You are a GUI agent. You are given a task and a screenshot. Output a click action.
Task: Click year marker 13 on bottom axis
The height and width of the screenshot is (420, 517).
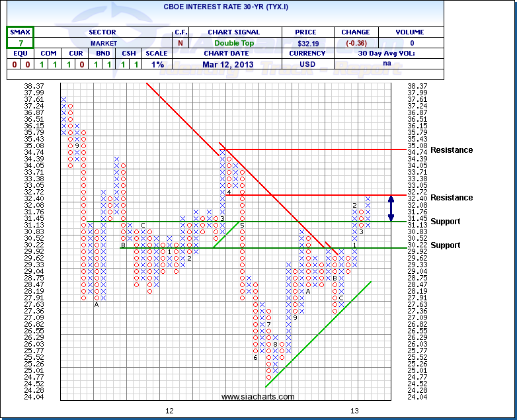(354, 411)
